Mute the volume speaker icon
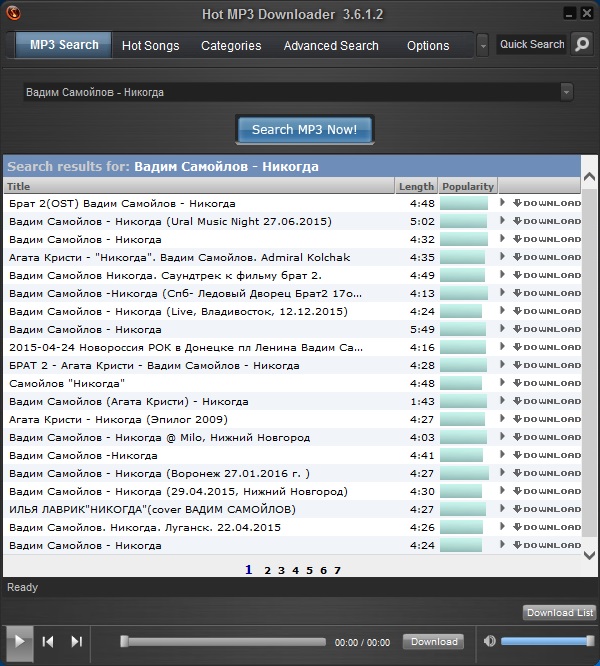This screenshot has height=666, width=600. point(489,641)
